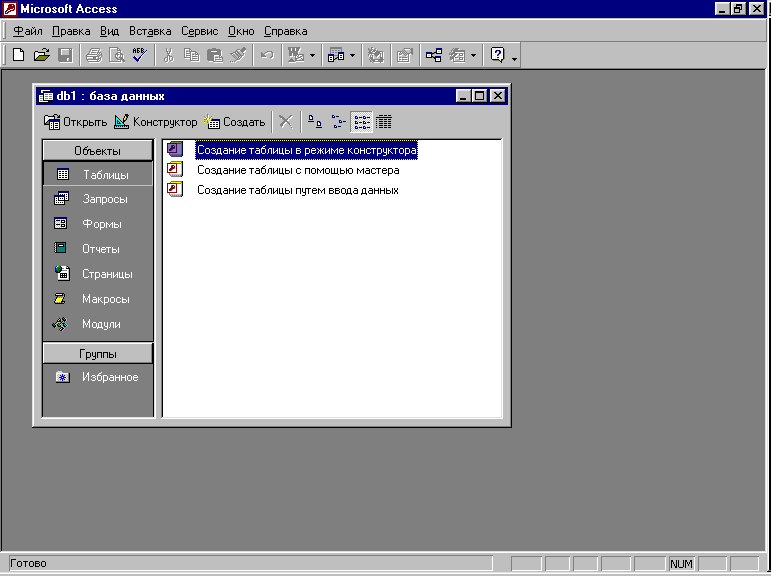The height and width of the screenshot is (576, 771).
Task: Open the Файл menu
Action: pos(28,31)
